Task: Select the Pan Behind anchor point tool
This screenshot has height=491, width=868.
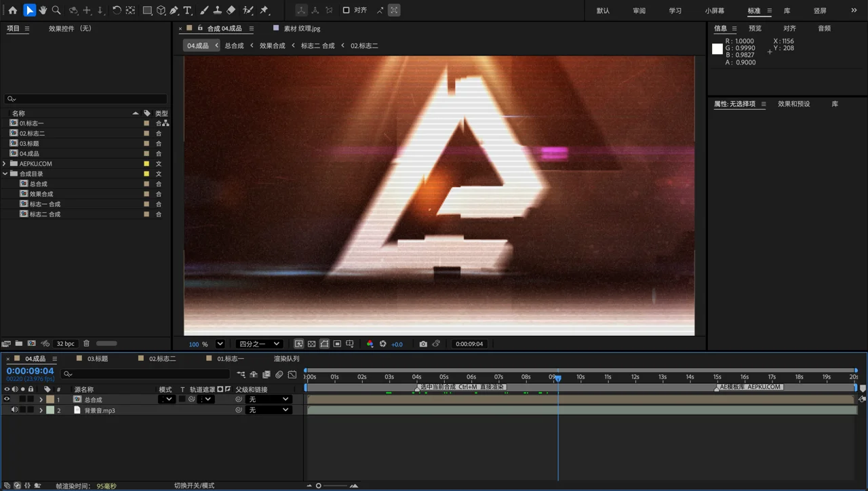Action: pos(130,10)
